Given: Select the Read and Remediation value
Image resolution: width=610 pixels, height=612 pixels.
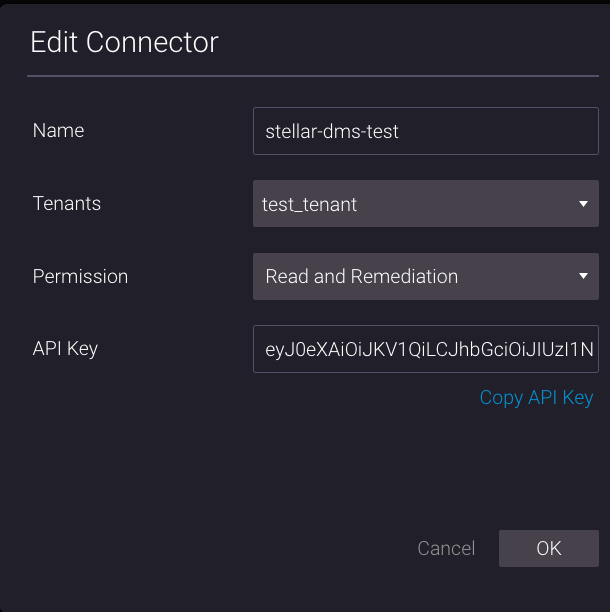Looking at the screenshot, I should click(x=361, y=277).
